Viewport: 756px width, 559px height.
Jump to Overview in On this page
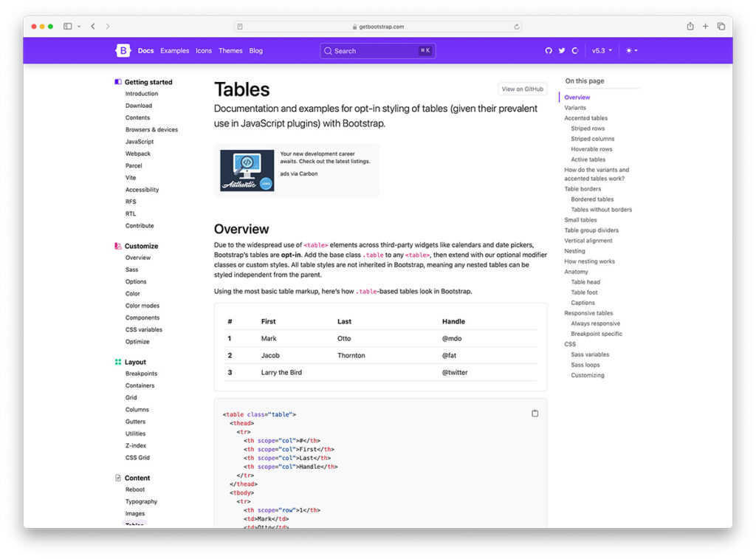(x=577, y=97)
